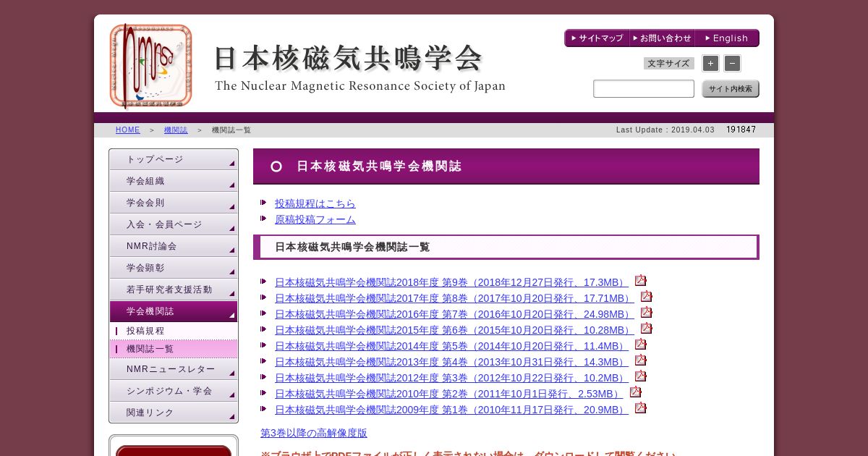This screenshot has height=456, width=868.
Task: Open NMR討論会 in sidebar menu
Action: pos(174,246)
